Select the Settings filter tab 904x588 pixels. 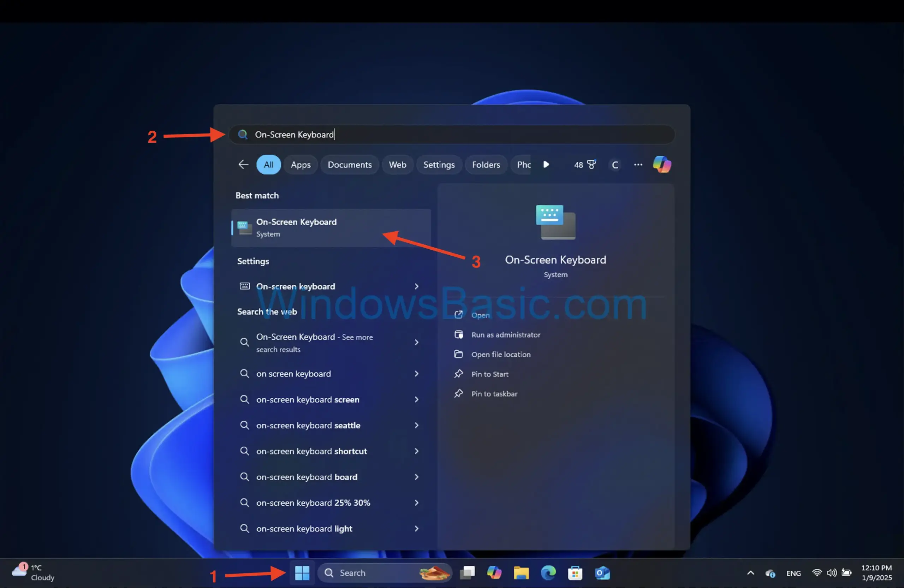[x=439, y=164]
